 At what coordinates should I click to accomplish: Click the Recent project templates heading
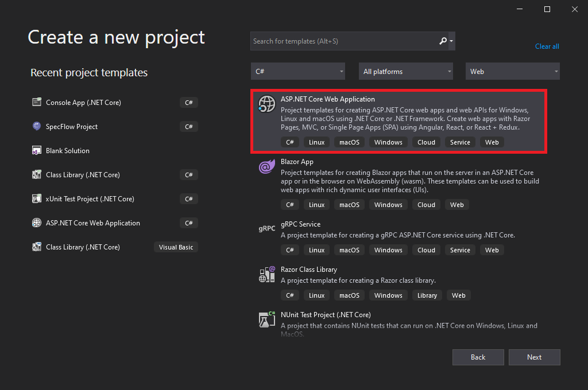[89, 72]
